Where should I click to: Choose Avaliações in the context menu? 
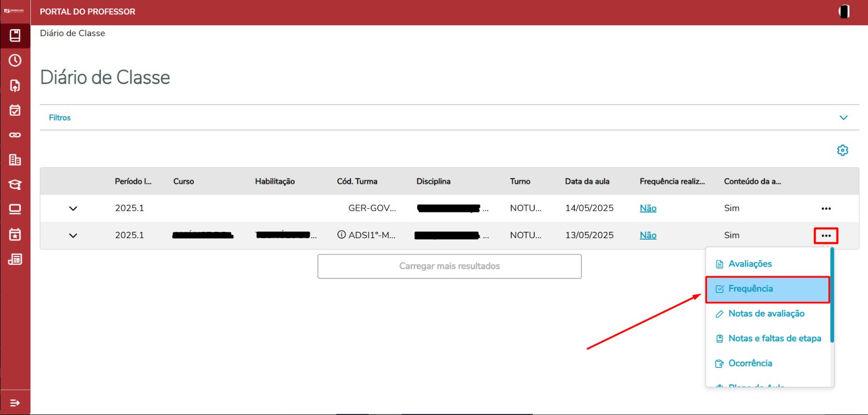coord(750,264)
